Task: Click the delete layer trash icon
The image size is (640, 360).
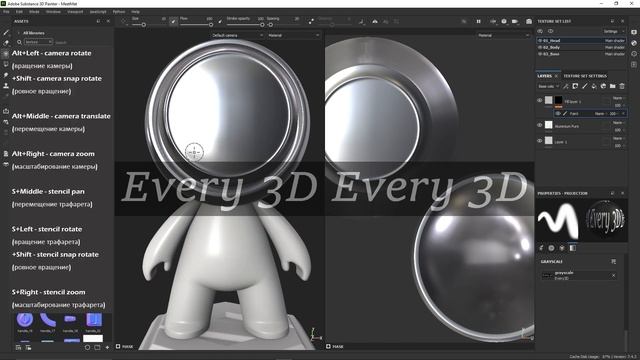Action: [622, 86]
